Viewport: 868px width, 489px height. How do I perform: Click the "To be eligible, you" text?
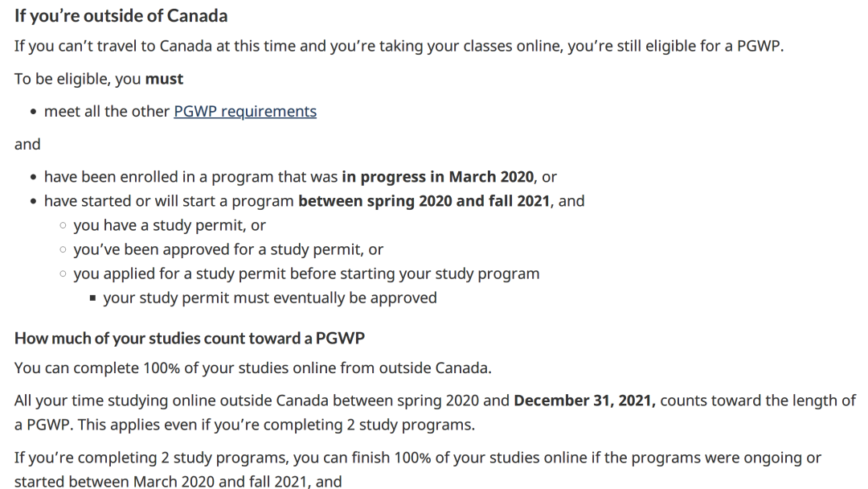pos(77,79)
